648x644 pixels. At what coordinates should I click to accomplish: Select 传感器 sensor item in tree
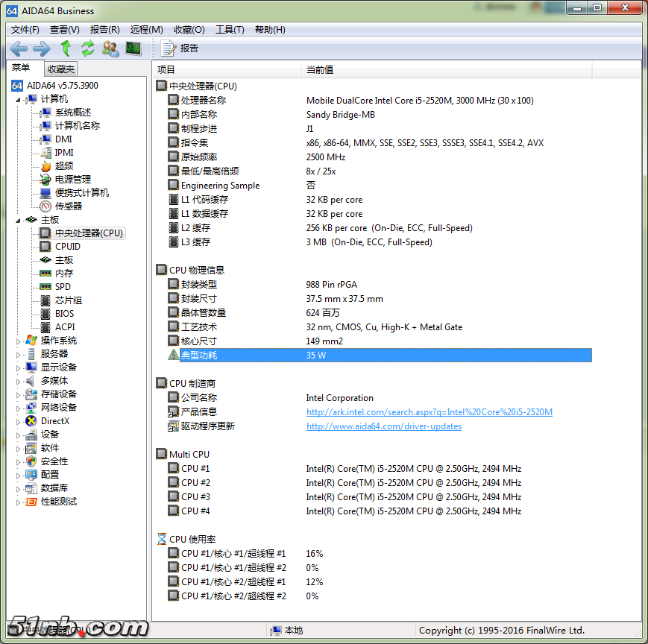[x=68, y=206]
